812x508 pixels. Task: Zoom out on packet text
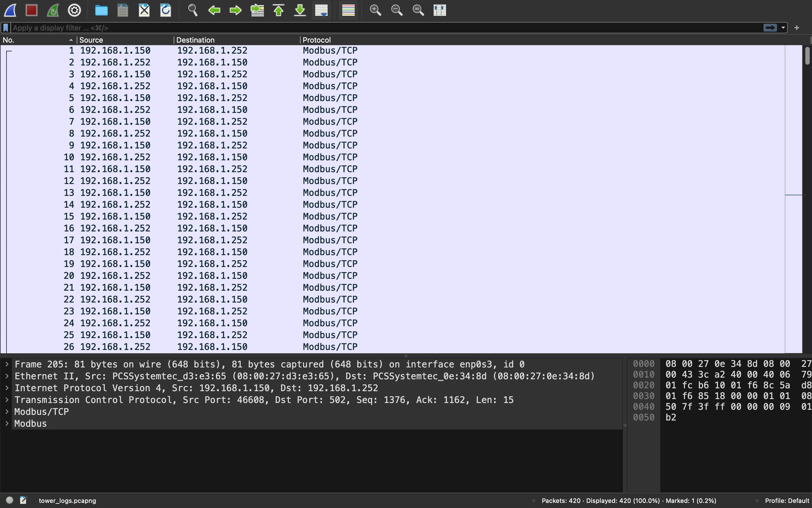397,10
